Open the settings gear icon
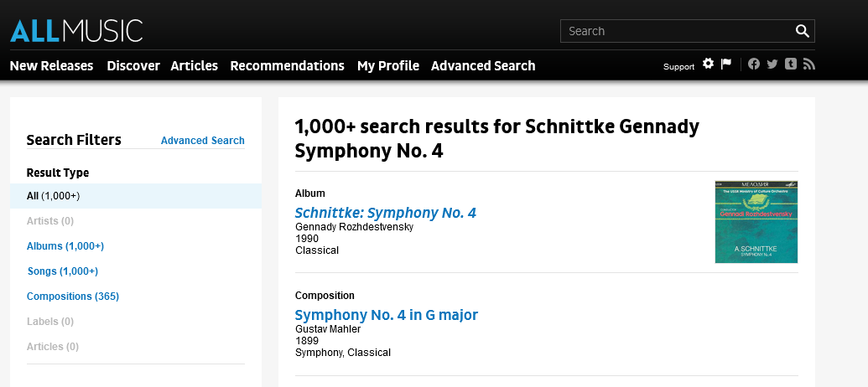 (x=709, y=64)
